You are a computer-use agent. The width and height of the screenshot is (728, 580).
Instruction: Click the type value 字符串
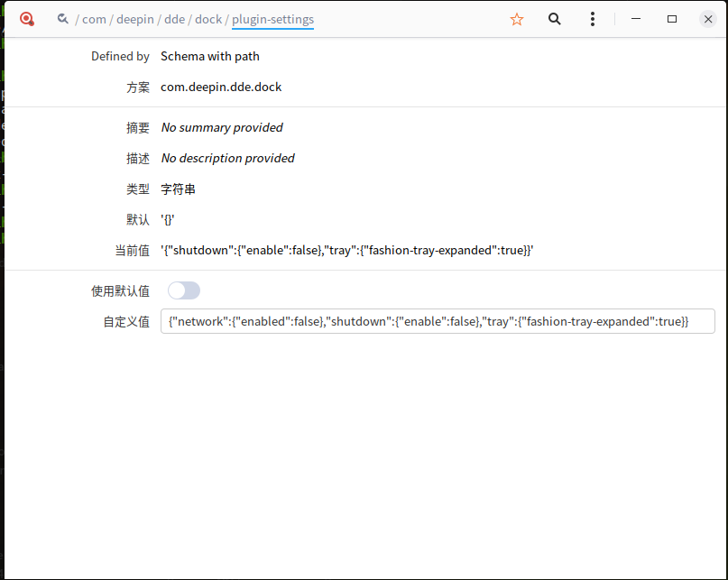[x=179, y=189]
